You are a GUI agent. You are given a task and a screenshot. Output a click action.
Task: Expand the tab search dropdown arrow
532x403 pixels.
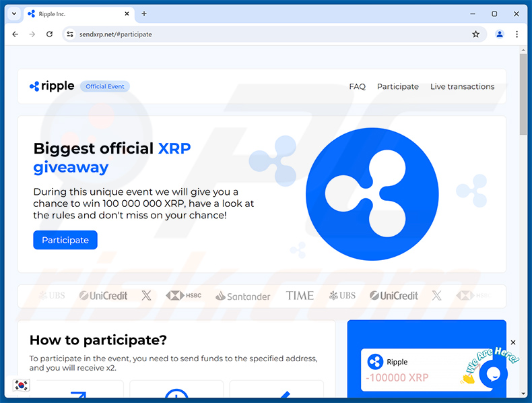14,13
